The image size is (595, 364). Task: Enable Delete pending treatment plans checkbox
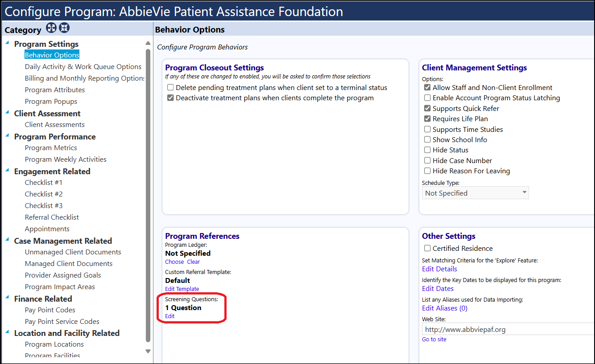170,88
